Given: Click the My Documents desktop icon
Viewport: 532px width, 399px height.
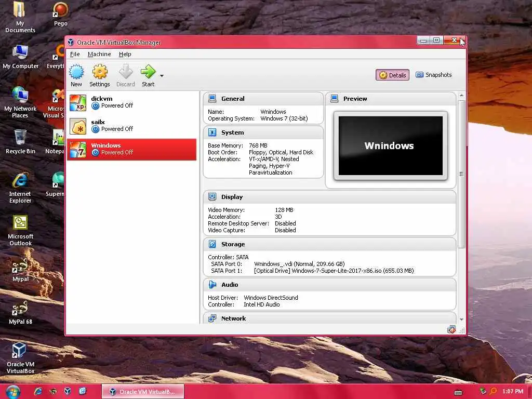Looking at the screenshot, I should [x=20, y=17].
